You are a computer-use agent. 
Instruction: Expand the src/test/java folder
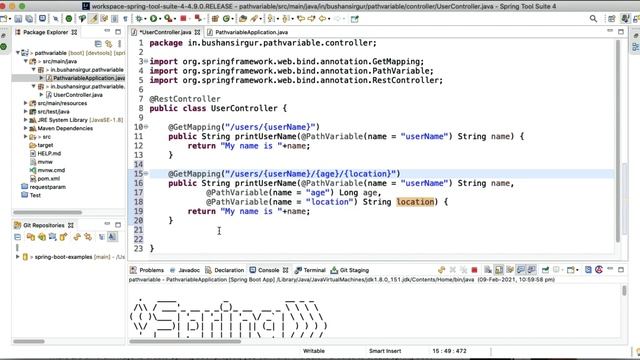tap(25, 111)
